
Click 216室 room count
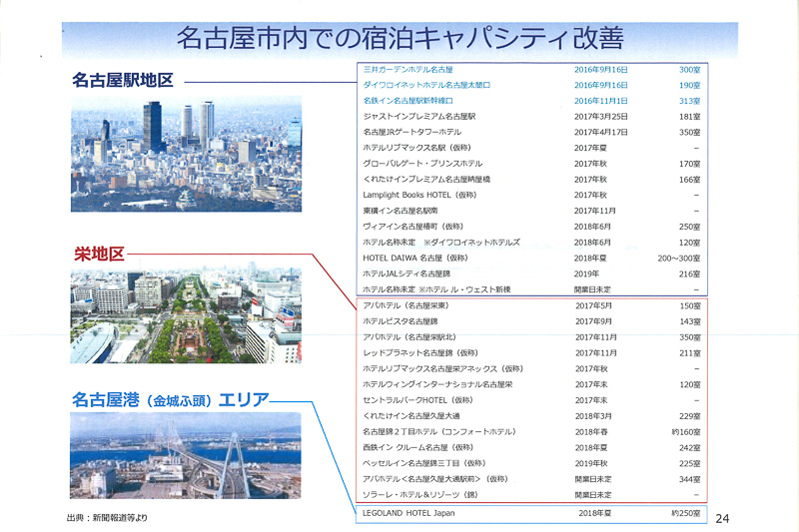(x=689, y=274)
